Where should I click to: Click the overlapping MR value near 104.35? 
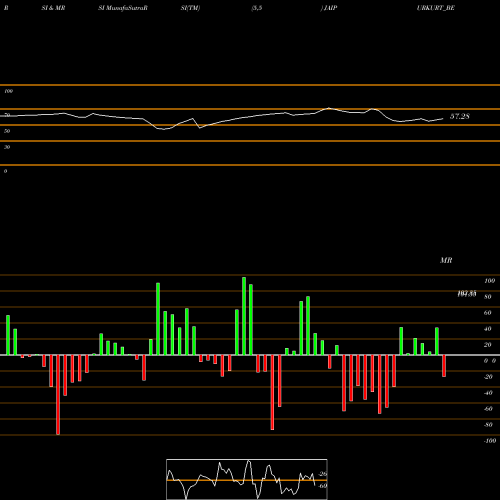pos(467,294)
